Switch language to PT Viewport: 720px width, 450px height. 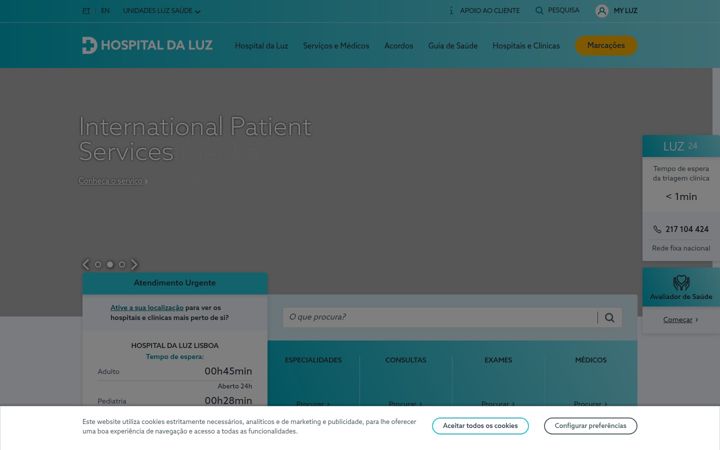(86, 11)
